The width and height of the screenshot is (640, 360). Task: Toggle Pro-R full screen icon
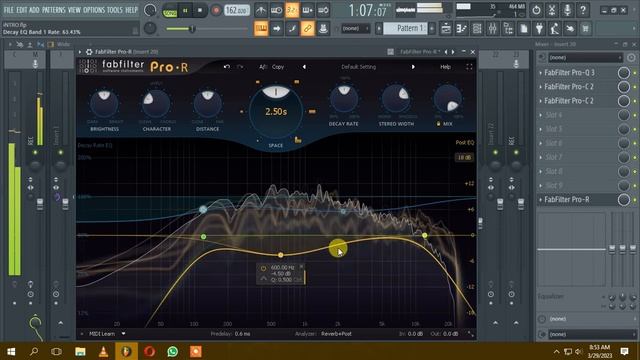[x=469, y=67]
